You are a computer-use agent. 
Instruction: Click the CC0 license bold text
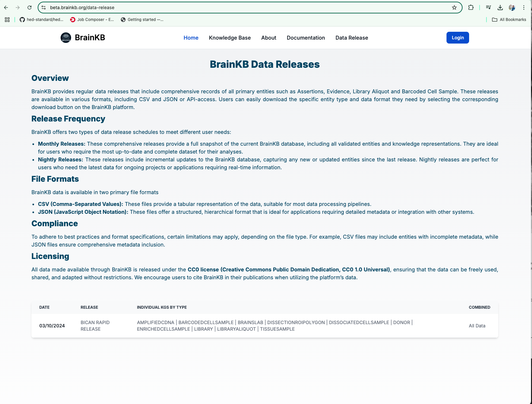289,269
